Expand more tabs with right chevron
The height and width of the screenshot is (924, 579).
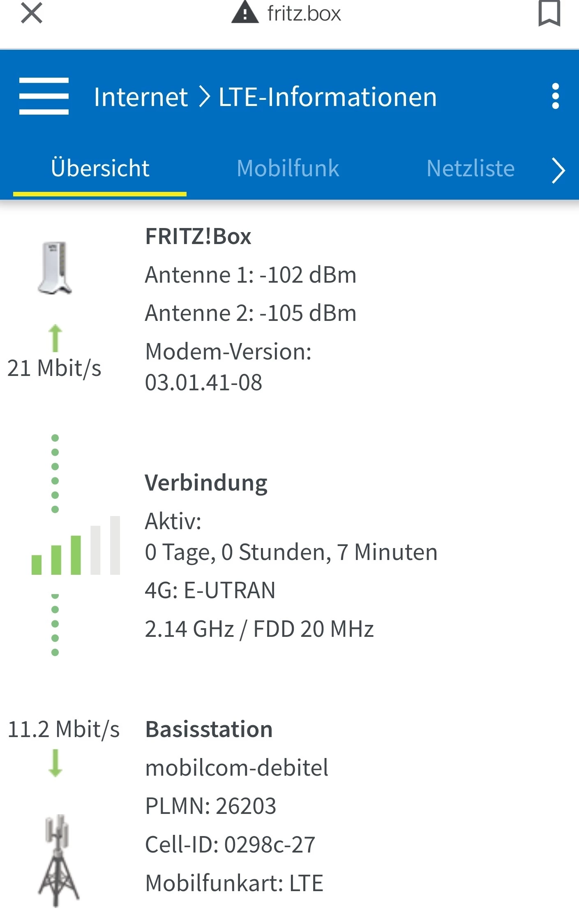558,170
